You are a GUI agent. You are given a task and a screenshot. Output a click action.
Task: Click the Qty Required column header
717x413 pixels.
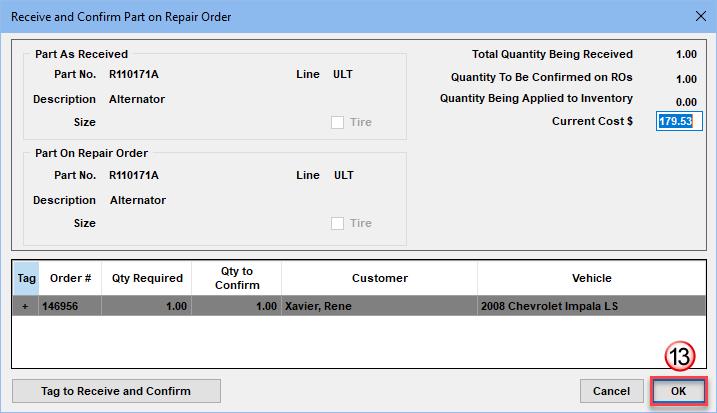coord(146,278)
